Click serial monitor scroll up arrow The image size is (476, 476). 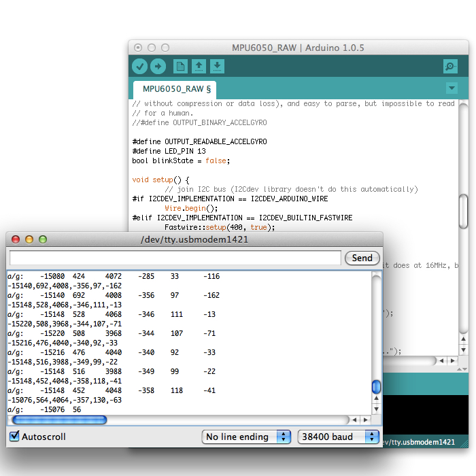click(376, 398)
